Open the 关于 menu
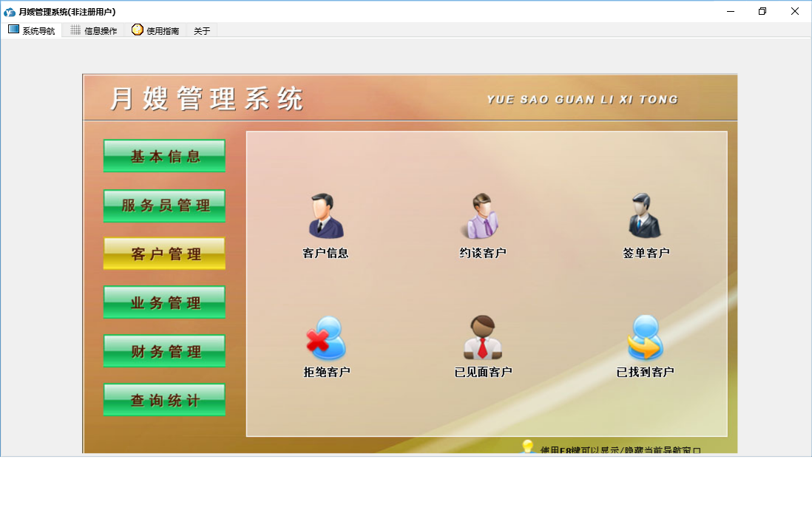Viewport: 812px width, 527px height. (201, 31)
